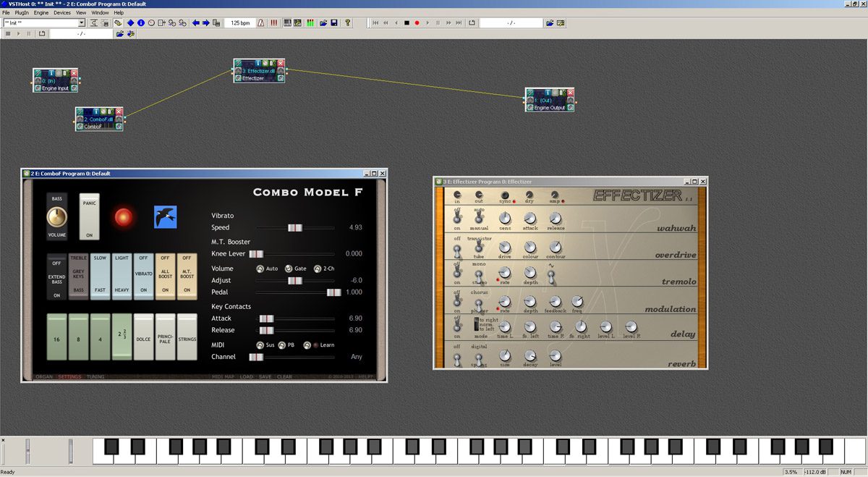
Task: Click the MIDI Map button in ComboF footer
Action: [x=223, y=376]
